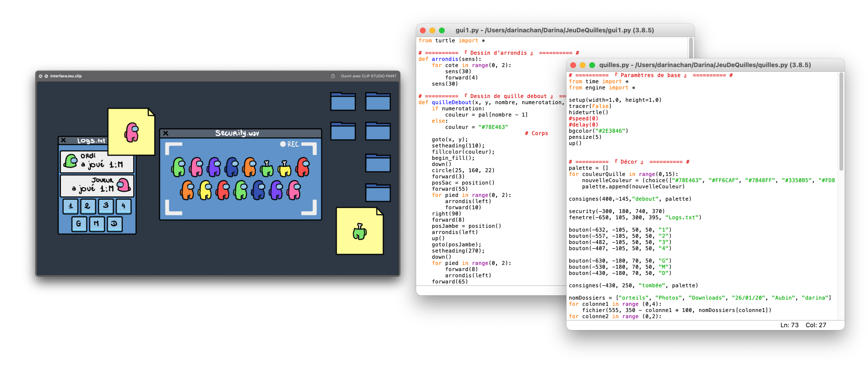Viewport: 868px width, 380px height.
Task: Click the 'hideturtle()' line in quilles.py
Action: coord(589,113)
